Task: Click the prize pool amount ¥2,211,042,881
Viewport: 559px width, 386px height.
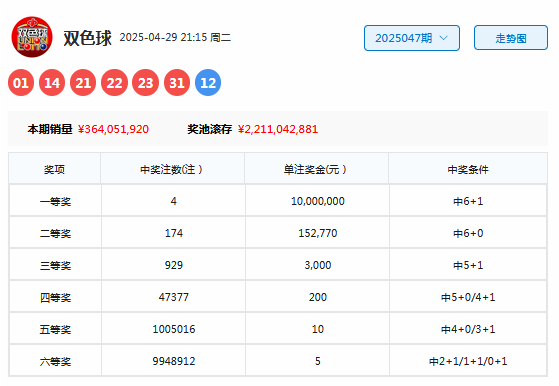Action: coord(278,129)
